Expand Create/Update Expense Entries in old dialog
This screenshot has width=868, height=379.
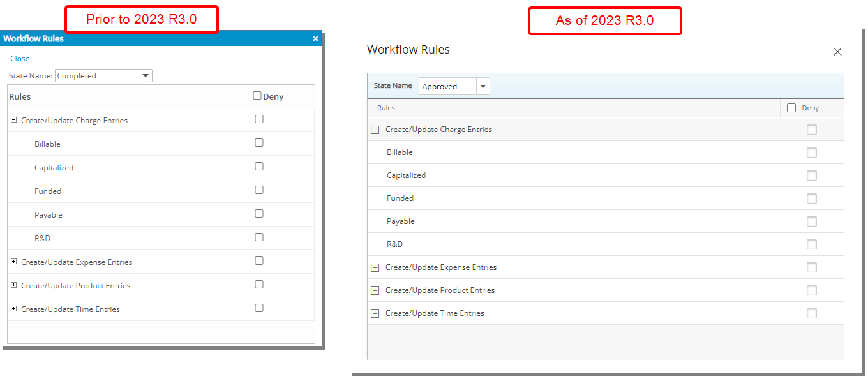[x=14, y=261]
